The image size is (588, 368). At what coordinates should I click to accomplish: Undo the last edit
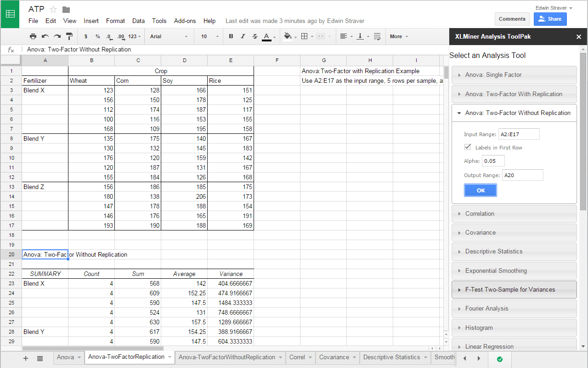click(44, 36)
